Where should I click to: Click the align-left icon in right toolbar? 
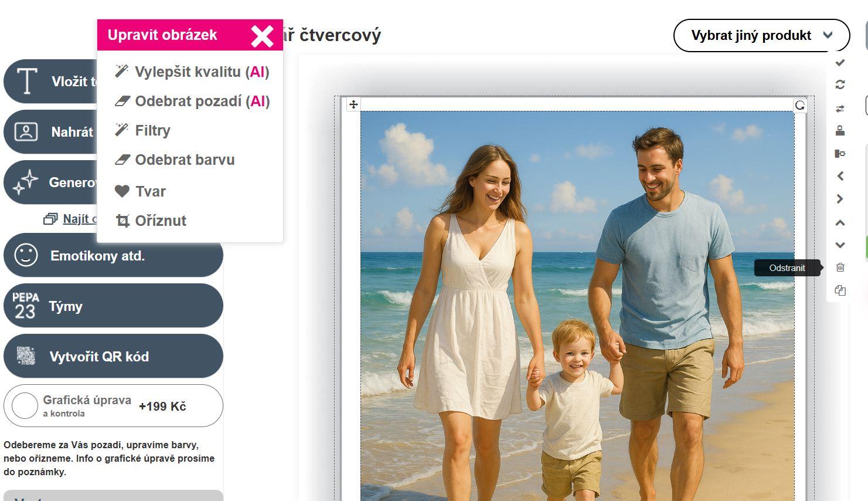click(840, 154)
